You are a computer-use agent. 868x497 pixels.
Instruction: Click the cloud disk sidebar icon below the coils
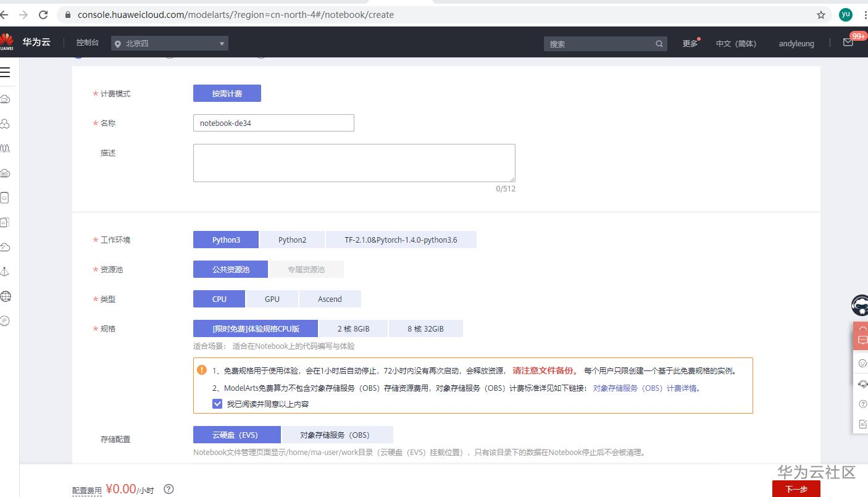pos(5,173)
